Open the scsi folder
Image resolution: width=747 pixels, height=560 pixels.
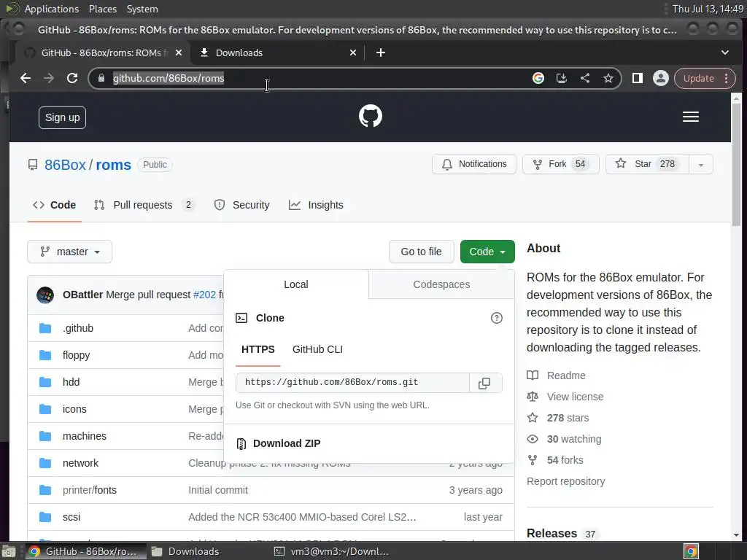coord(71,517)
